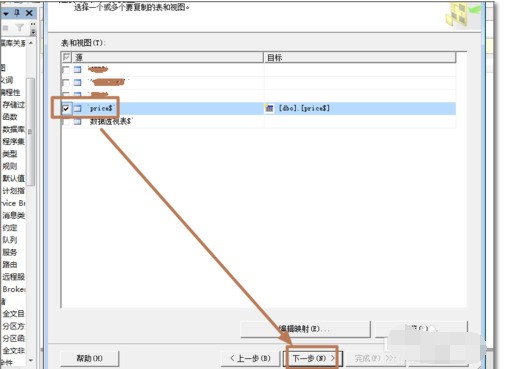Open the Object Explorer toolbar overflow options
The height and width of the screenshot is (369, 505).
coord(33,29)
